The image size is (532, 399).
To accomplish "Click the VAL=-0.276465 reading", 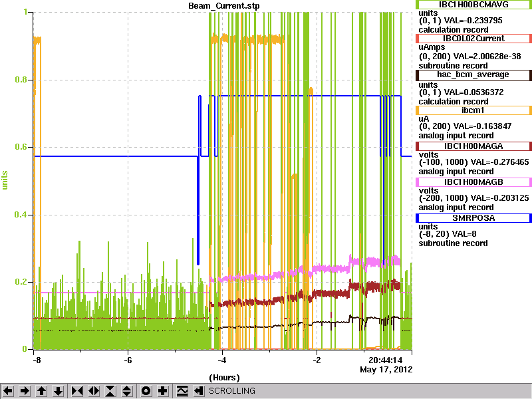I will [x=500, y=162].
